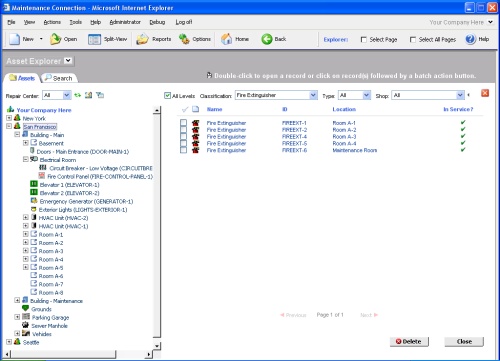Click the Split-View toolbar icon

(94, 39)
